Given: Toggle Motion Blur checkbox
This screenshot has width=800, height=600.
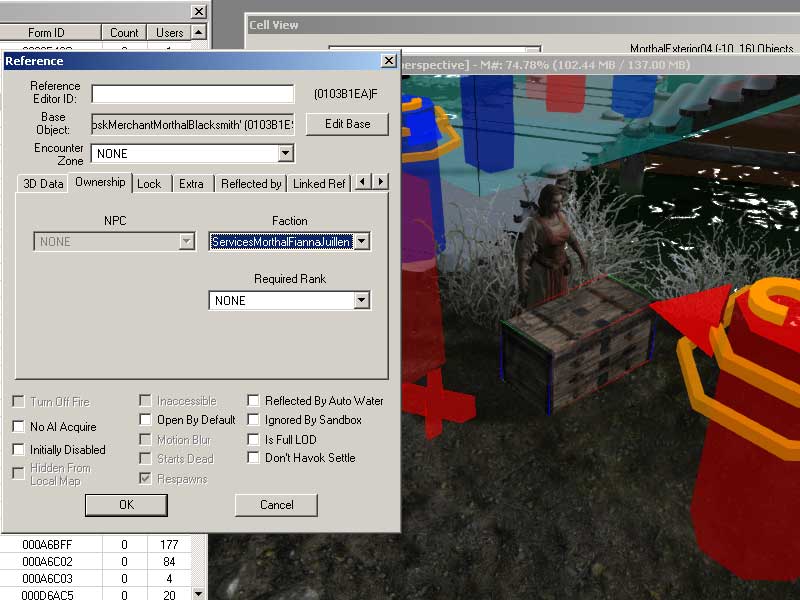Looking at the screenshot, I should point(145,439).
